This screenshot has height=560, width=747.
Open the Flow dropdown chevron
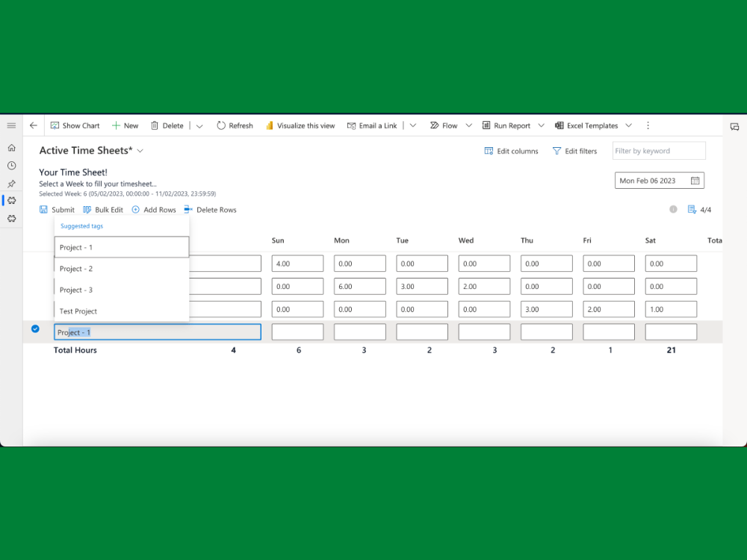469,125
